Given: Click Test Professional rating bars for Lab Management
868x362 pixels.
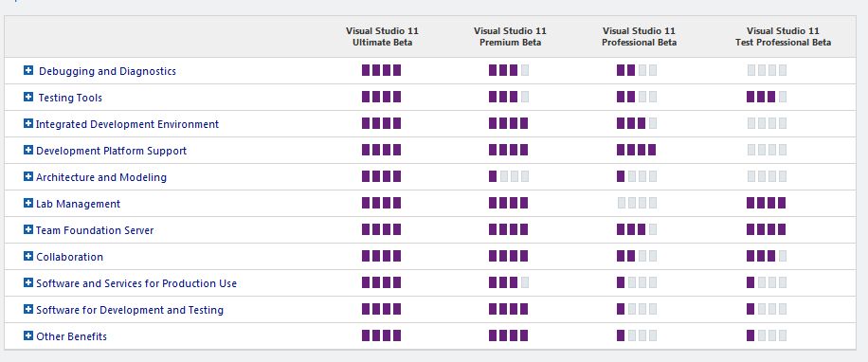Looking at the screenshot, I should [767, 203].
